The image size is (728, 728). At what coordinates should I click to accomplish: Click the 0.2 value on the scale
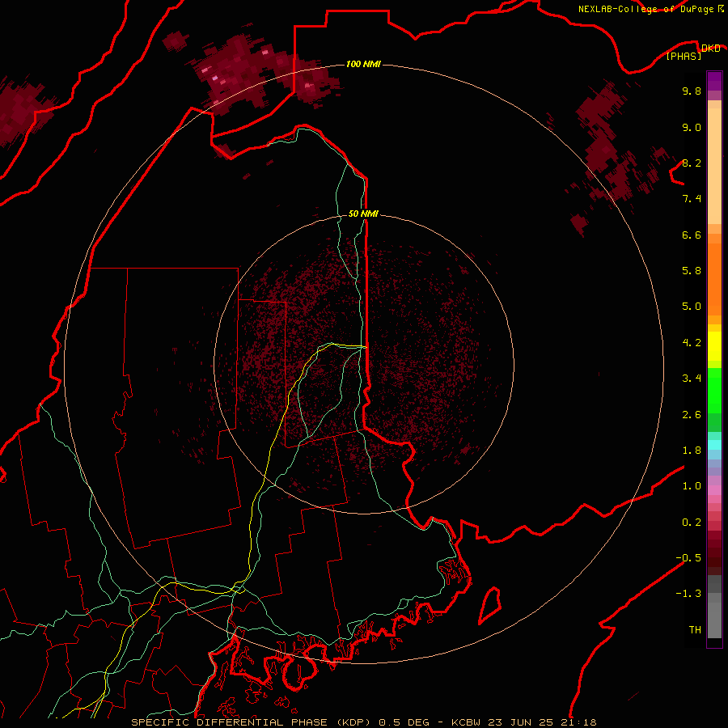pyautogui.click(x=692, y=523)
